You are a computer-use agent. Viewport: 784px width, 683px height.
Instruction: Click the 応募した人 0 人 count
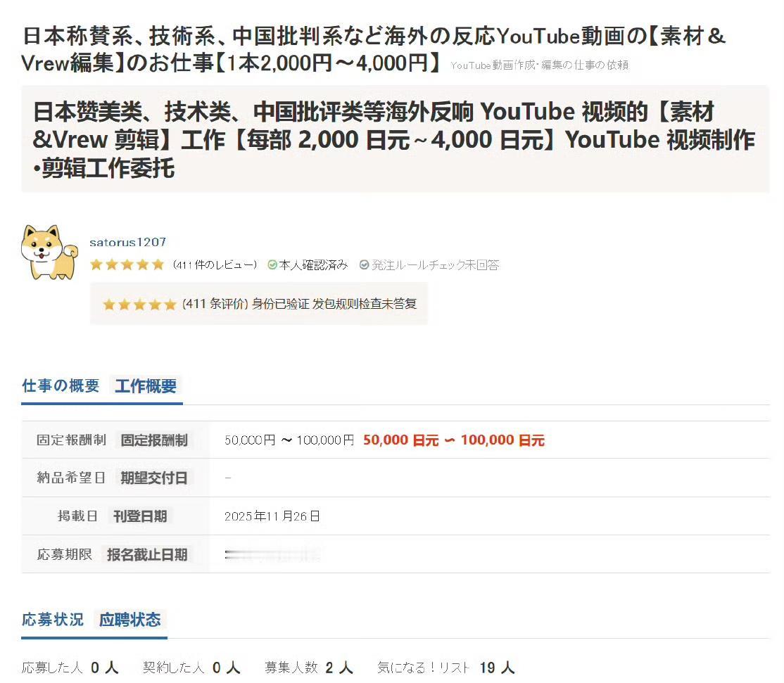[70, 668]
